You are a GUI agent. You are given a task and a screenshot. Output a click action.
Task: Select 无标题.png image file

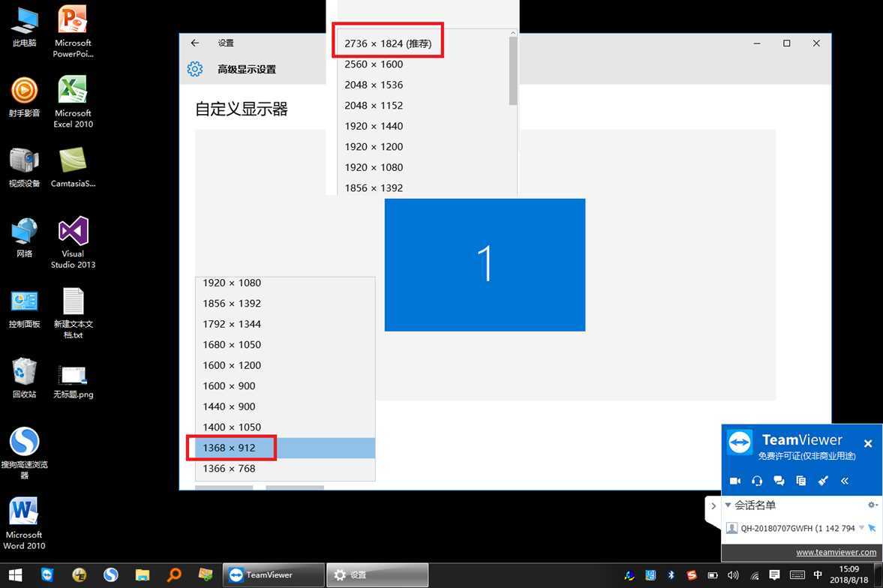click(x=73, y=382)
